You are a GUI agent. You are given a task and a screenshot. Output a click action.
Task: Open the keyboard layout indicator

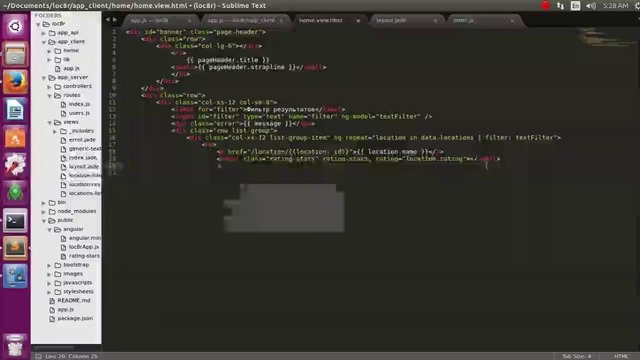point(576,6)
